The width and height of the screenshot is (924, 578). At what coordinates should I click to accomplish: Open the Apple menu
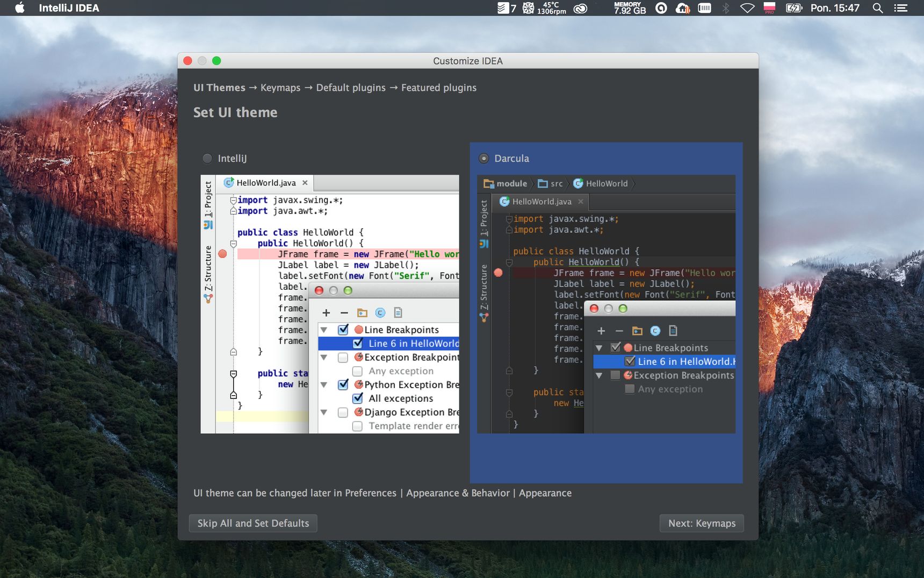coord(20,8)
